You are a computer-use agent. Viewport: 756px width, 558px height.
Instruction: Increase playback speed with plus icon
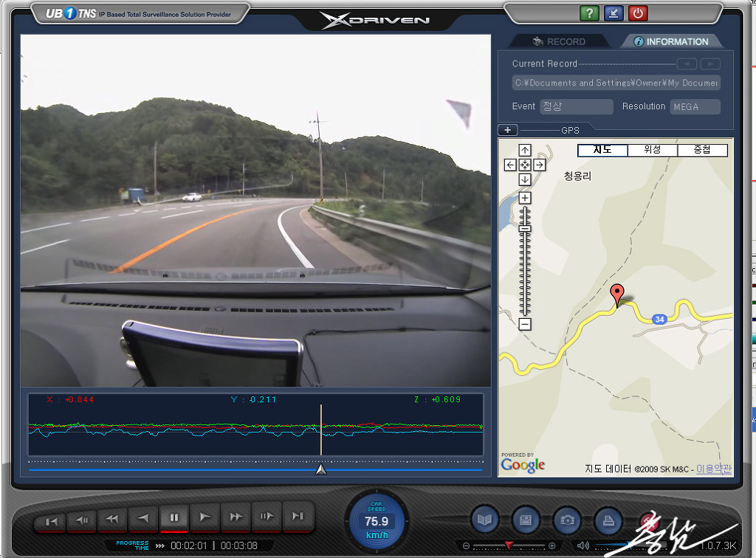[552, 546]
